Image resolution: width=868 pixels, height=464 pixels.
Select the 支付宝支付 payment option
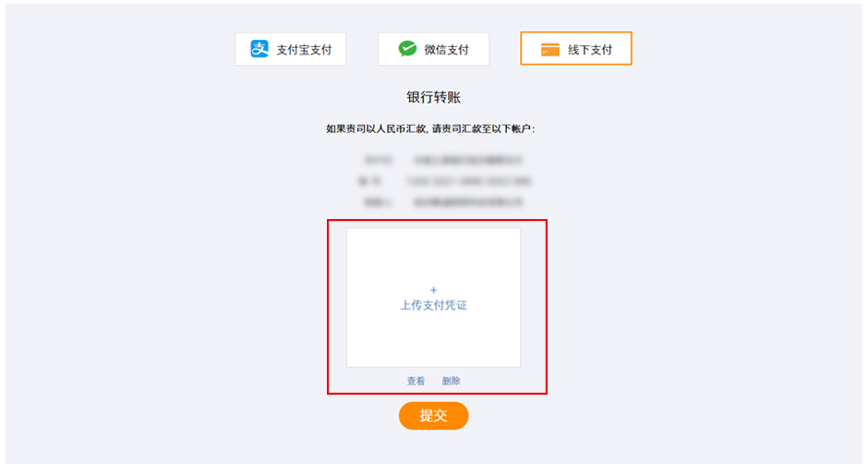tap(291, 49)
